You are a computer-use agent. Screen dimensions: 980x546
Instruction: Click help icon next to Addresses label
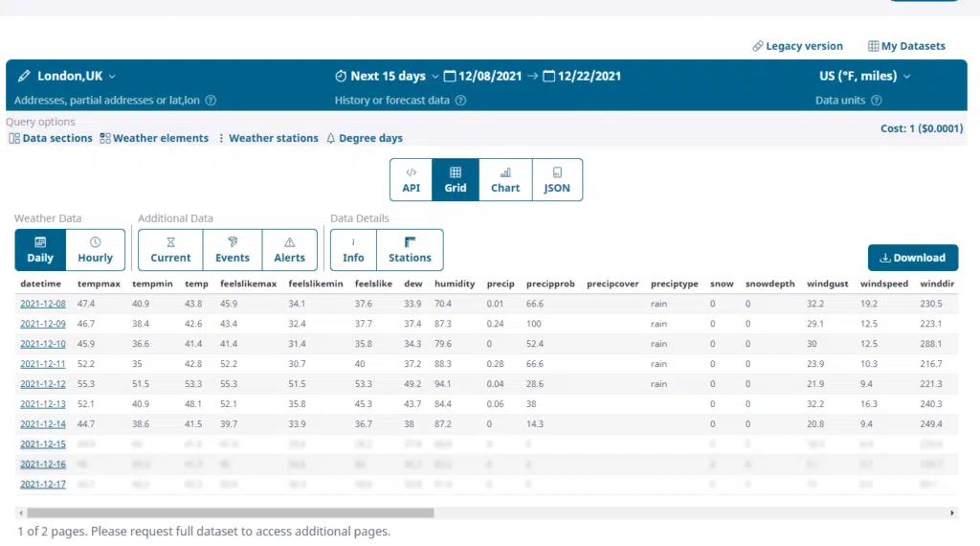point(211,101)
